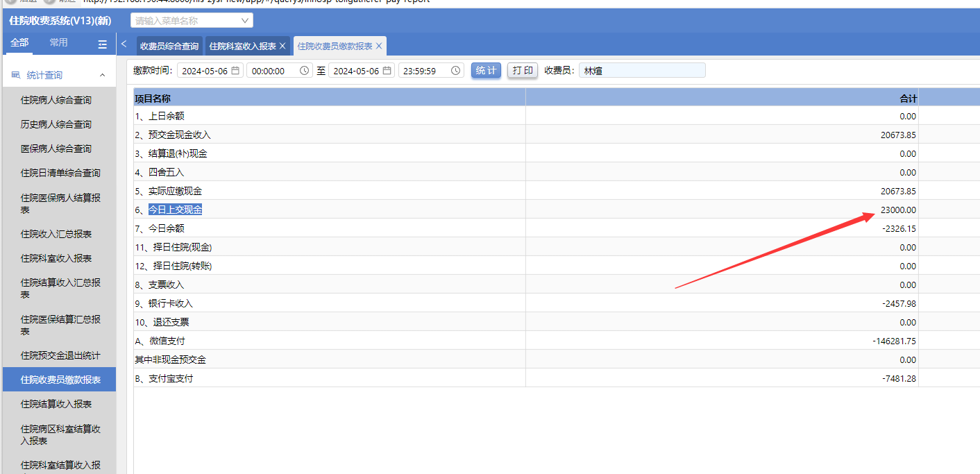
Task: Select row 1、上日余额
Action: [x=557, y=116]
